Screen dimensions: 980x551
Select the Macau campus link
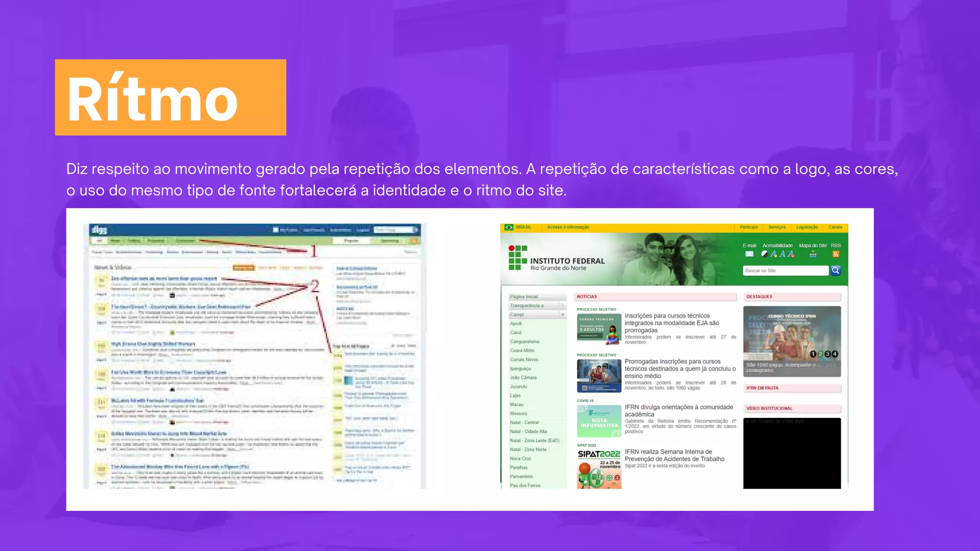[516, 405]
